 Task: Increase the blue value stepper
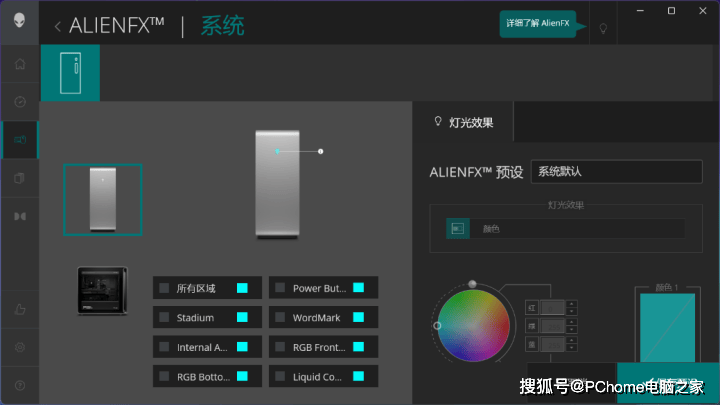point(571,341)
